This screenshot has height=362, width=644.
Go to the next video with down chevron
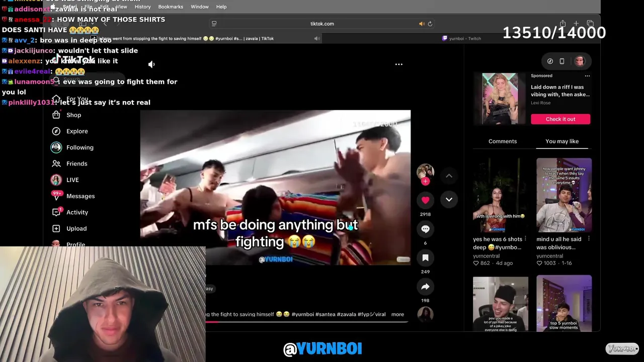pos(449,200)
